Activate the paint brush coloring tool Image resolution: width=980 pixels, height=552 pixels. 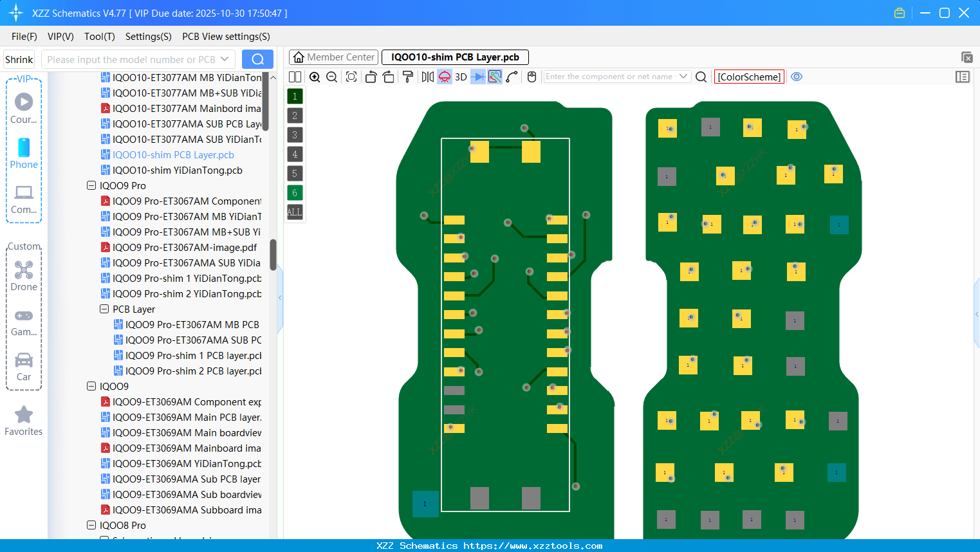coord(407,77)
